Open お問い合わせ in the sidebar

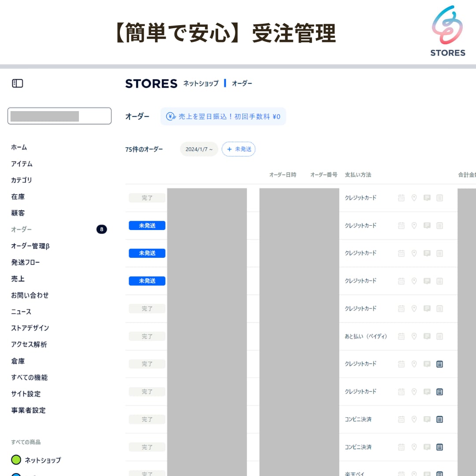point(30,295)
